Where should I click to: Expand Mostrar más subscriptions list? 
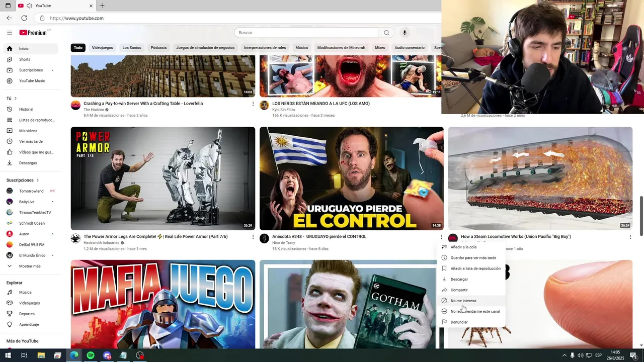(x=31, y=266)
